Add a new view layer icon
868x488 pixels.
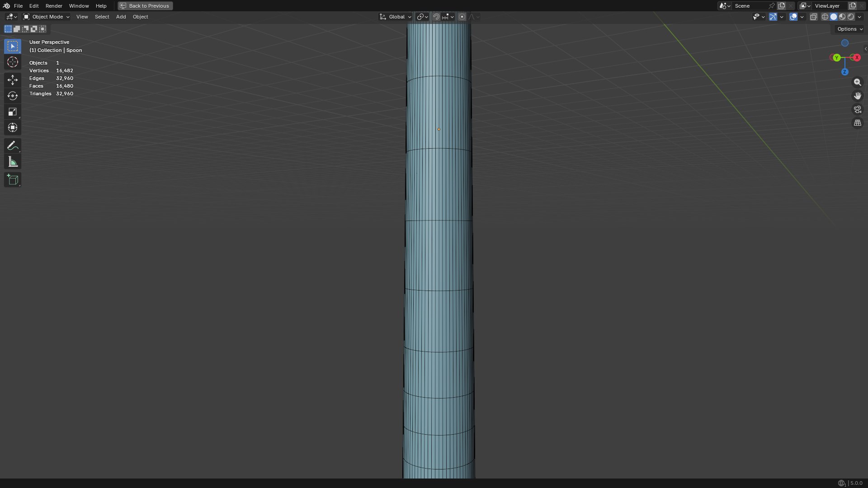pyautogui.click(x=853, y=6)
